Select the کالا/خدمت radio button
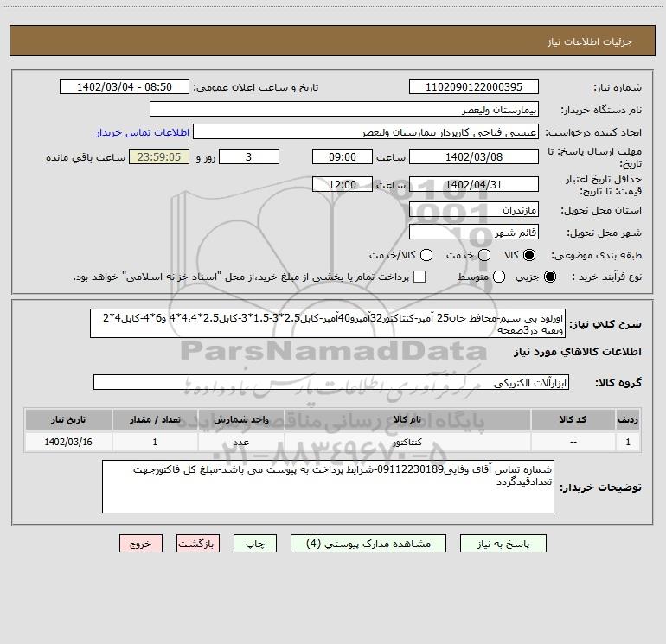666x644 pixels. click(426, 255)
